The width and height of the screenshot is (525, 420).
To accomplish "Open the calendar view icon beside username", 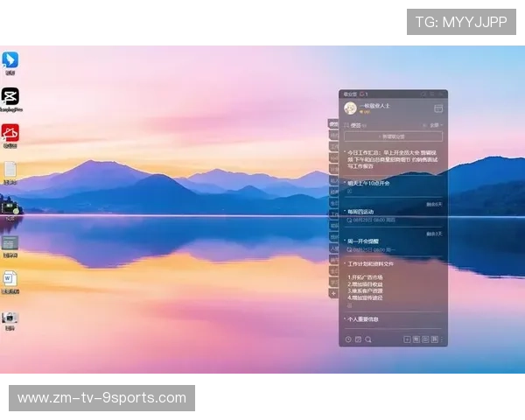I will pyautogui.click(x=438, y=108).
